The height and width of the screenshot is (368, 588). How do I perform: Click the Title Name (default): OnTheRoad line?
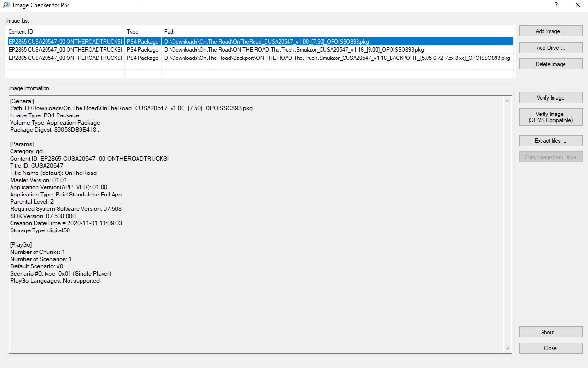pos(54,173)
